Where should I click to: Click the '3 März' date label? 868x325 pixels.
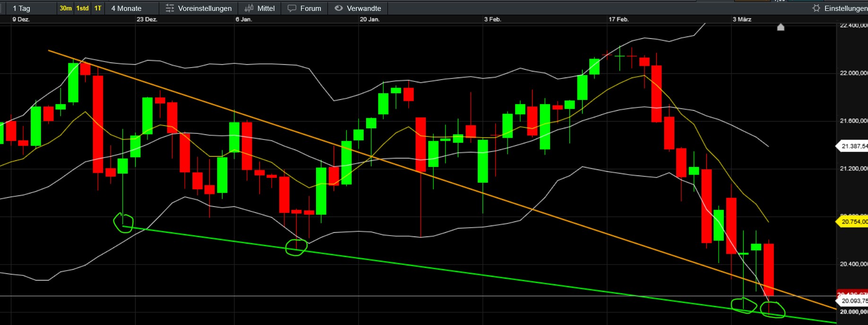[x=742, y=19]
